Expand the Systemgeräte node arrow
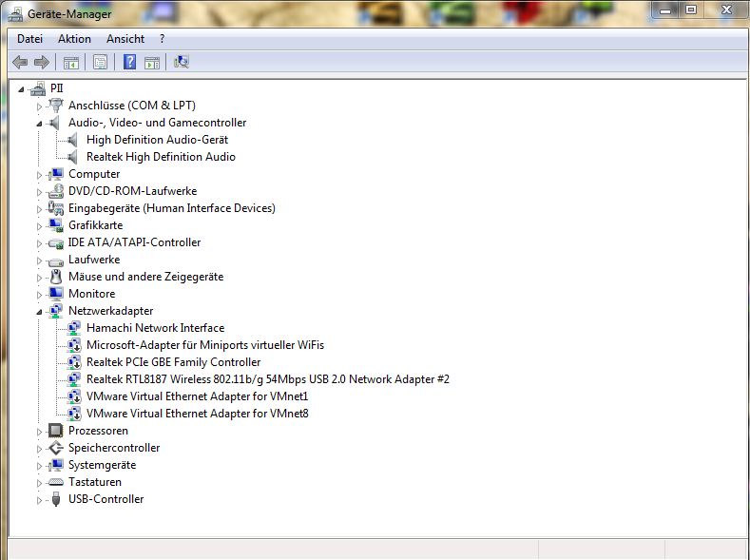The image size is (750, 560). click(x=39, y=466)
